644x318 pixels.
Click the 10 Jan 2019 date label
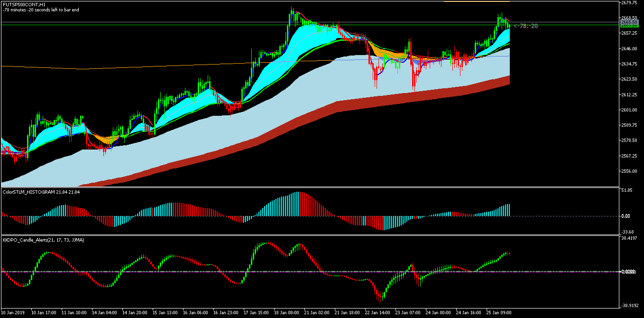13,313
